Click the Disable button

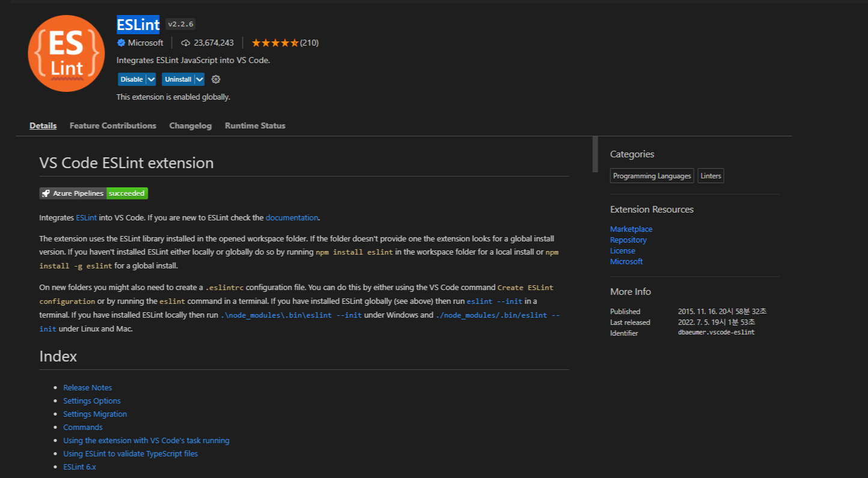pos(132,79)
